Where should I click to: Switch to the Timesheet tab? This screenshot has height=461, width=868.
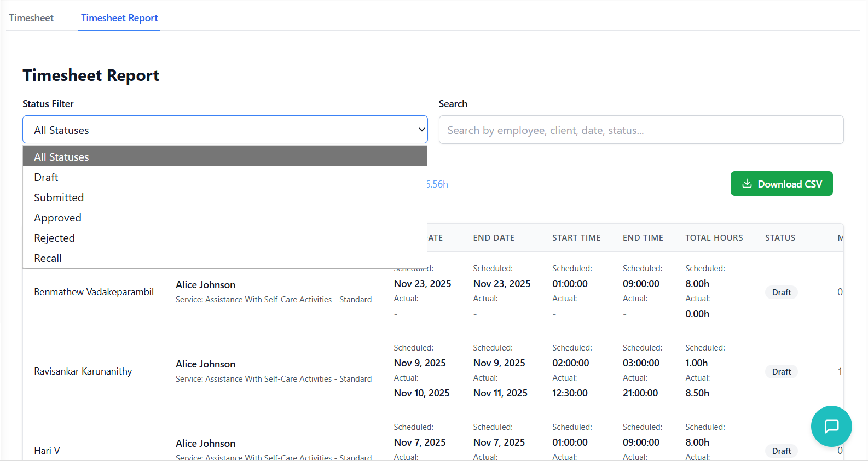point(31,18)
